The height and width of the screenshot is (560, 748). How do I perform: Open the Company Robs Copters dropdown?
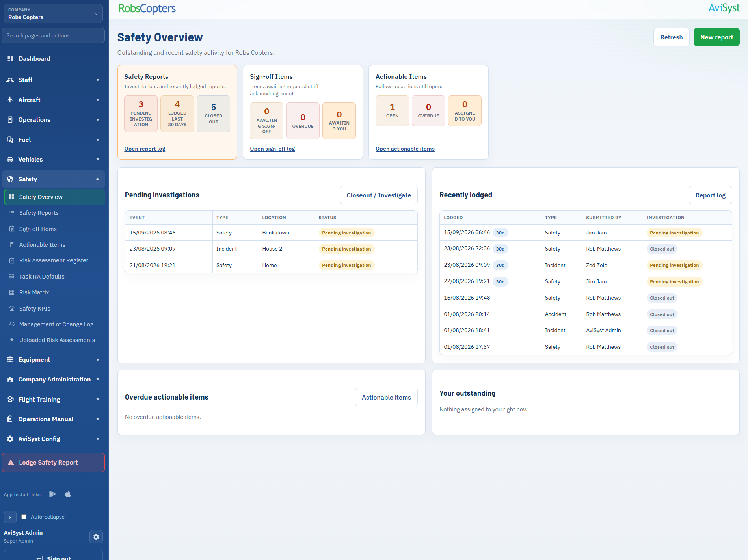pyautogui.click(x=53, y=13)
